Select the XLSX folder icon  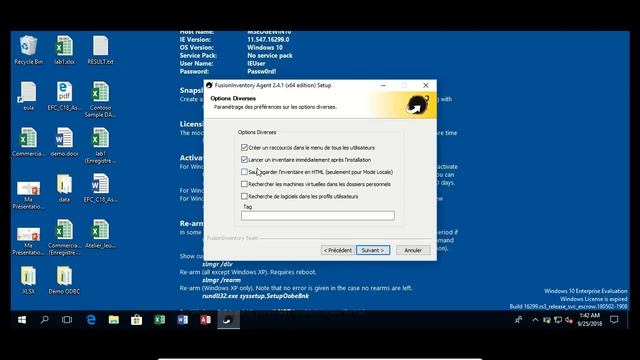coord(28,280)
